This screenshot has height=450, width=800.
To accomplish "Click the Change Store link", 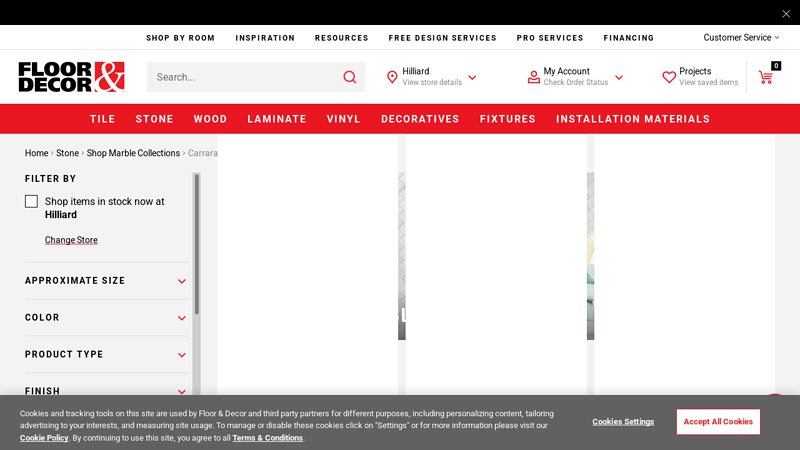I will tap(71, 240).
